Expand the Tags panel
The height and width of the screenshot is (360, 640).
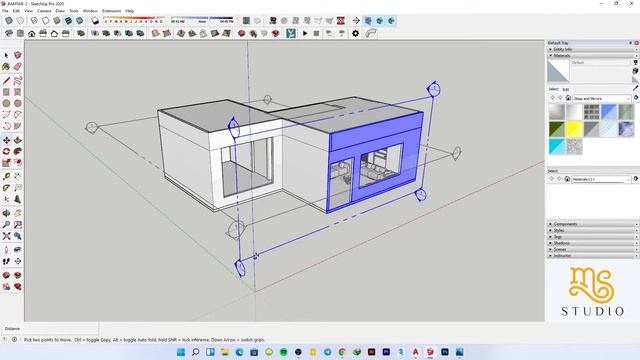pyautogui.click(x=593, y=237)
